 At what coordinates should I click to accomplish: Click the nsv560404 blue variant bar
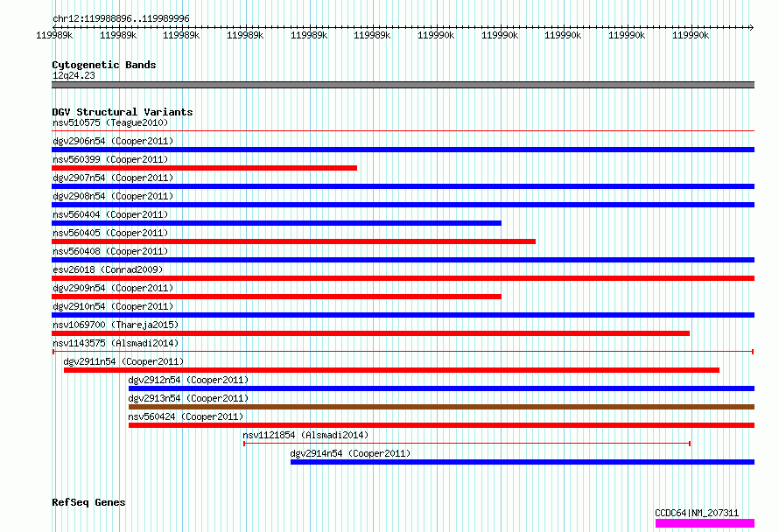pyautogui.click(x=277, y=223)
